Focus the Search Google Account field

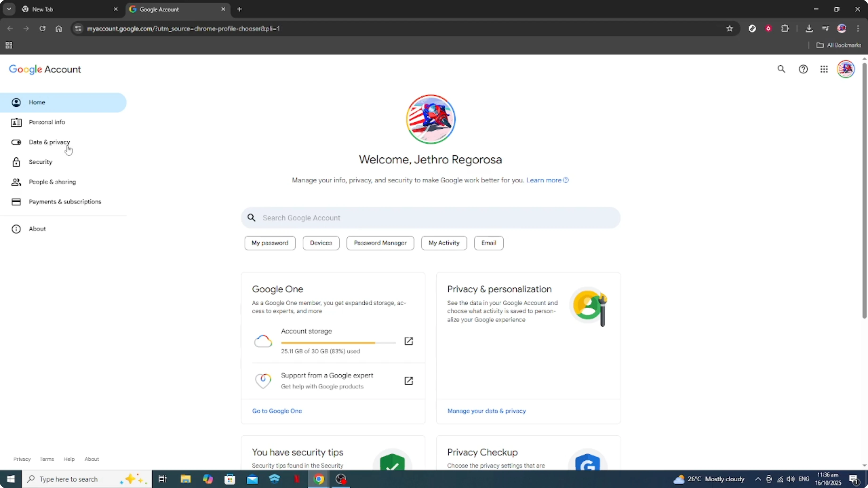click(431, 218)
